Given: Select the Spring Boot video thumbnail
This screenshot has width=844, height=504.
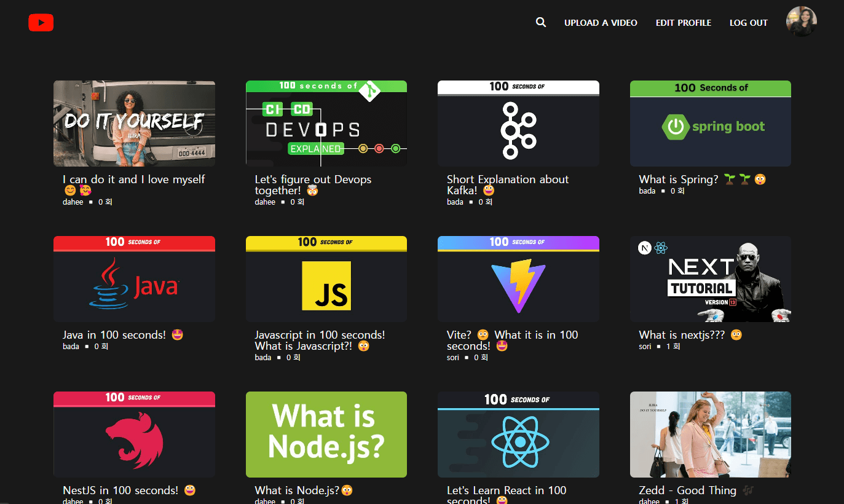Looking at the screenshot, I should [710, 124].
